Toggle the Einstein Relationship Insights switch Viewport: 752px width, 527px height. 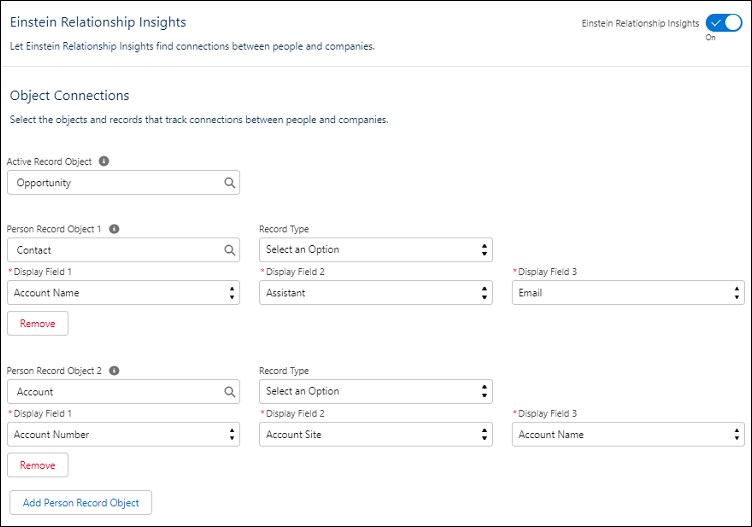point(724,23)
